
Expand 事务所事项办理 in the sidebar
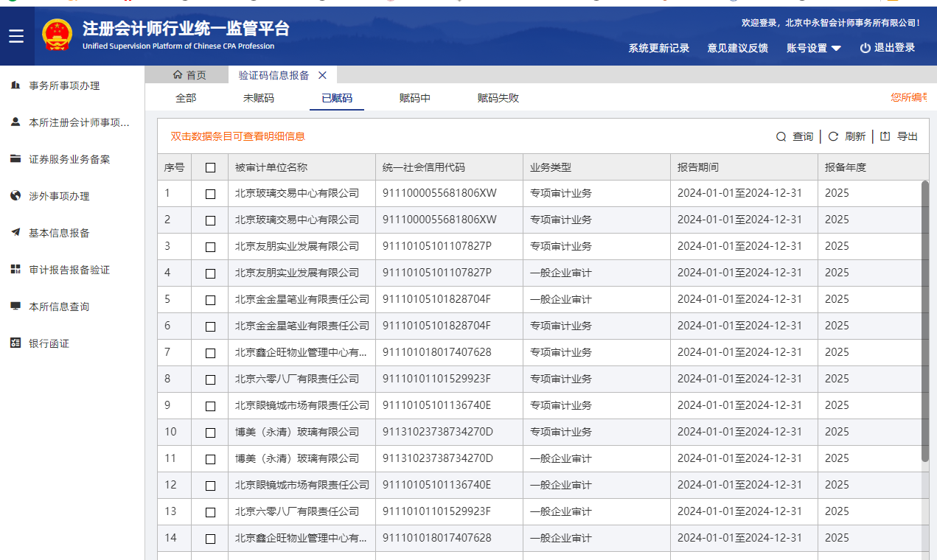[64, 85]
